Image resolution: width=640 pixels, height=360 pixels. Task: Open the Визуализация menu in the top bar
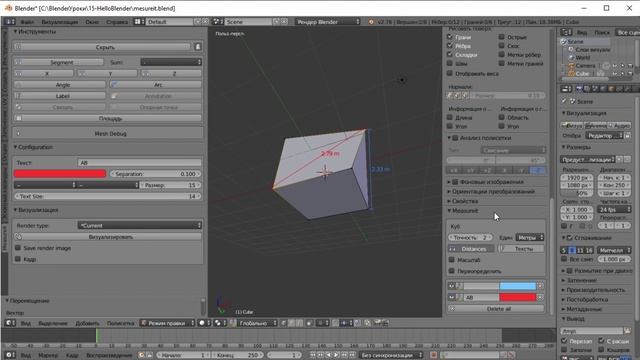(x=60, y=22)
